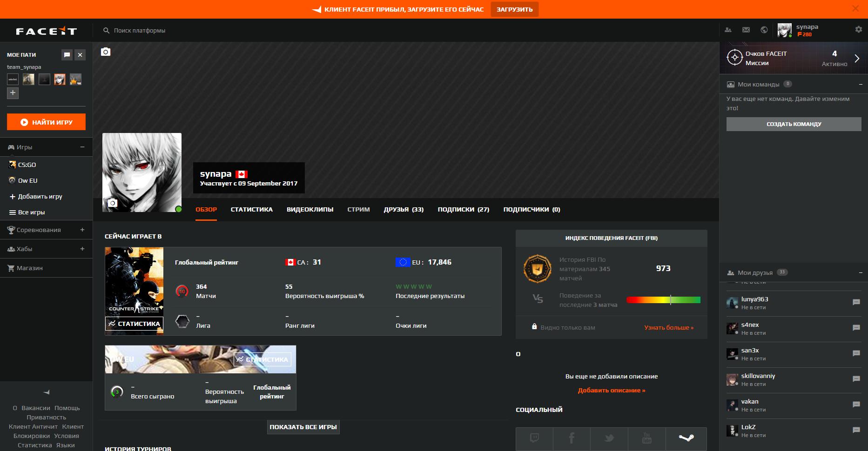Open the Steam social link icon
This screenshot has height=451, width=868.
click(686, 438)
